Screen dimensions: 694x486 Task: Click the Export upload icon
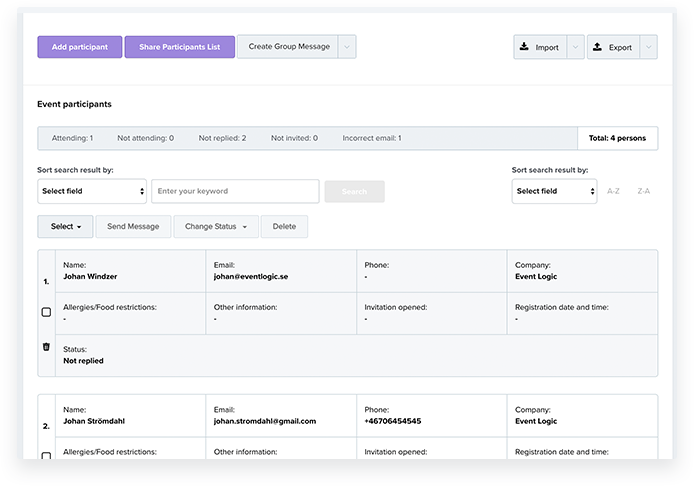(x=597, y=46)
